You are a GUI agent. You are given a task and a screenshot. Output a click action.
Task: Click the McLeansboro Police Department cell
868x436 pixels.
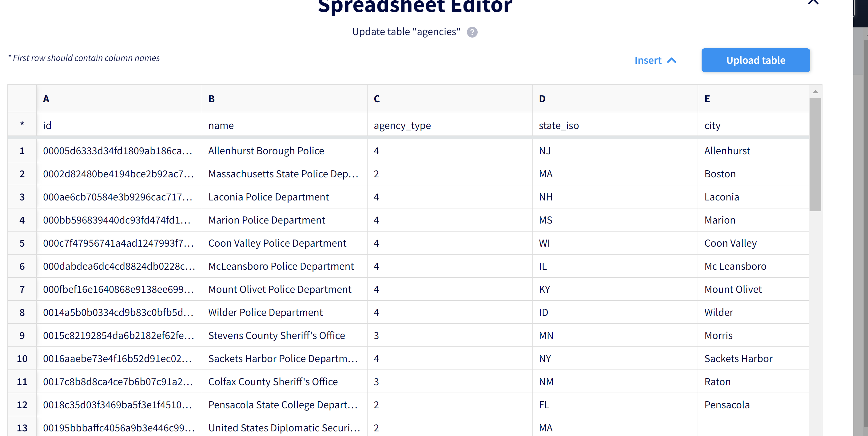point(285,266)
